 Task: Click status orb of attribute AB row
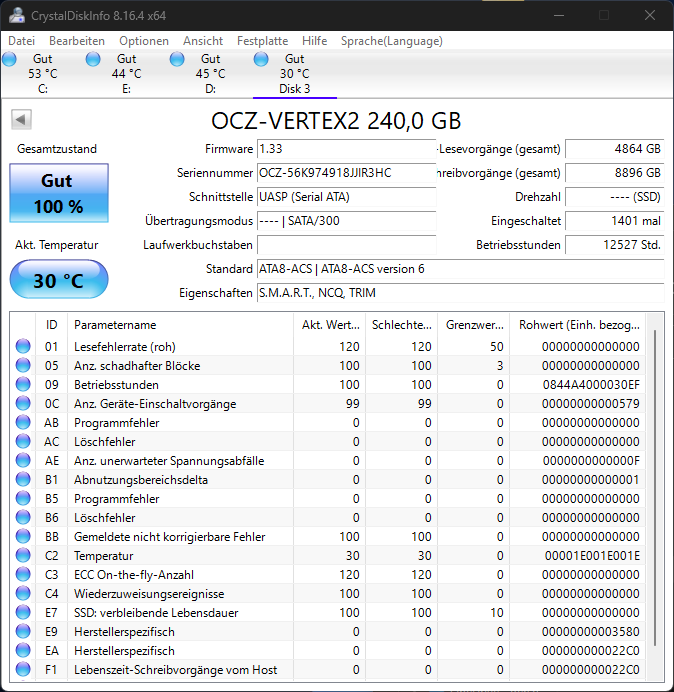coord(23,422)
